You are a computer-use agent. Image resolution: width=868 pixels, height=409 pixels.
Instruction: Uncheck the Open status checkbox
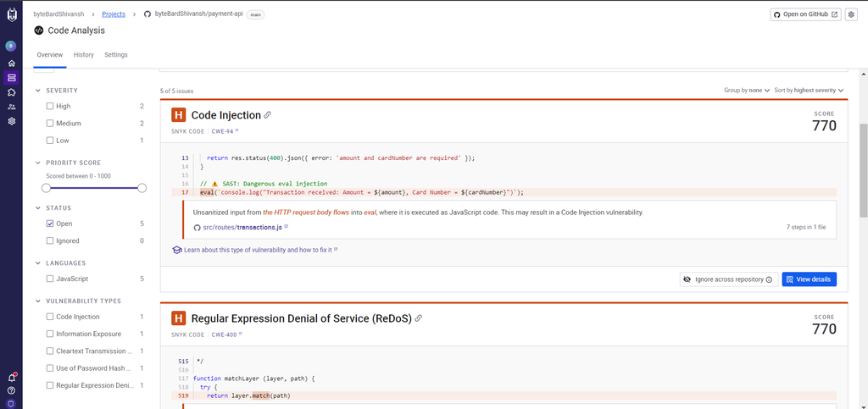50,224
